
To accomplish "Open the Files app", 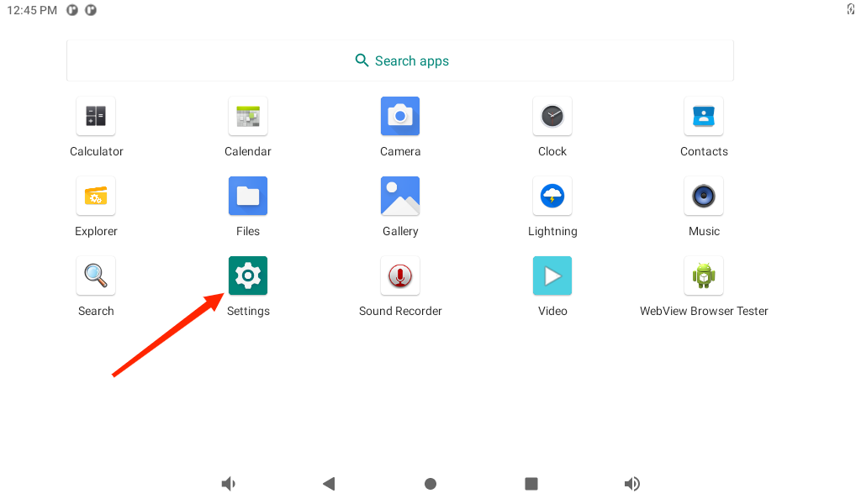I will point(248,196).
